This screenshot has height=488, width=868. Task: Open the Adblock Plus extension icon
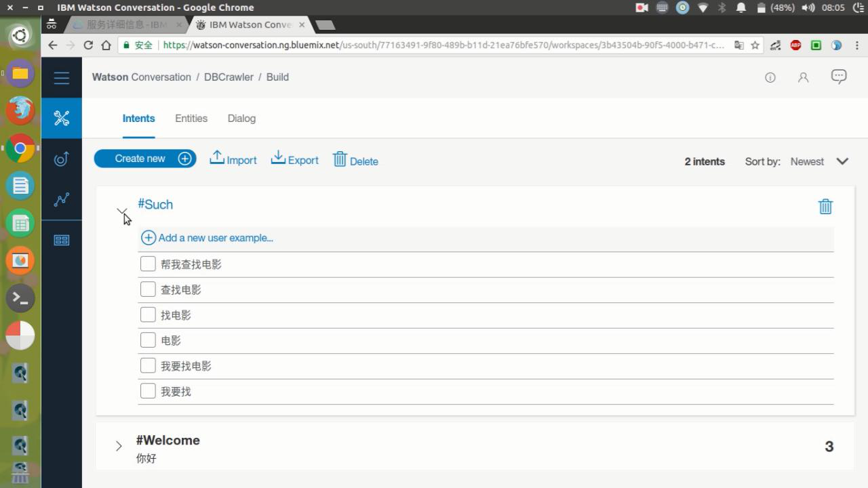click(x=795, y=45)
